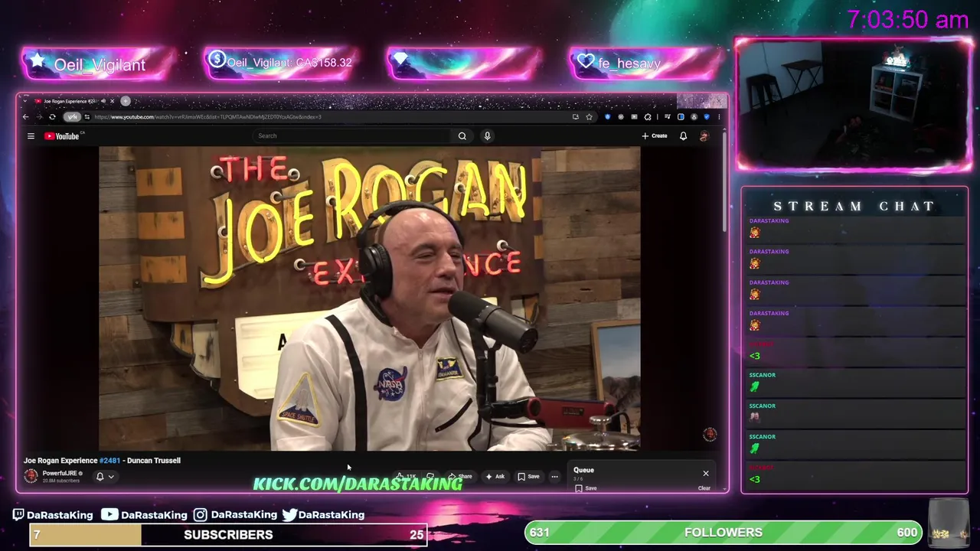Click the Instagram DaRastaKing social label
Viewport: 980px width, 551px height.
[x=235, y=515]
